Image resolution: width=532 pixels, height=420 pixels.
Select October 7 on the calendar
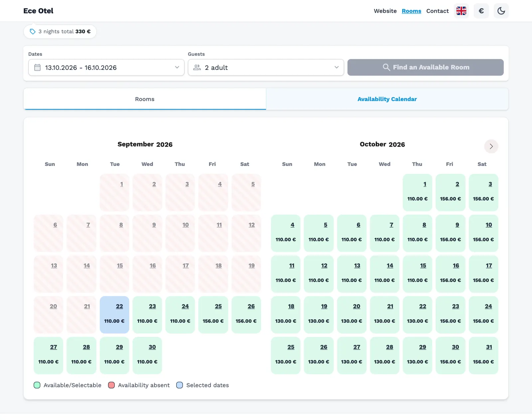click(384, 233)
